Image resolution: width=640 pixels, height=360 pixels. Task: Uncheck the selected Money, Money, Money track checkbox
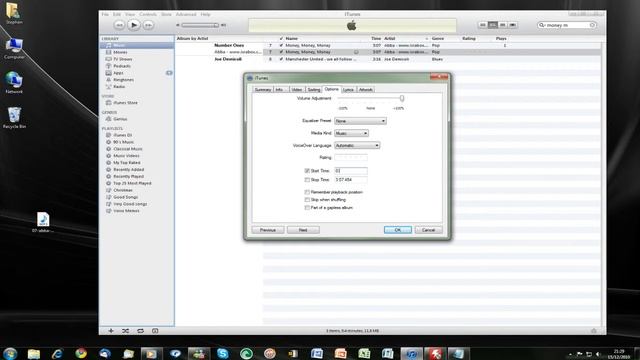[281, 52]
